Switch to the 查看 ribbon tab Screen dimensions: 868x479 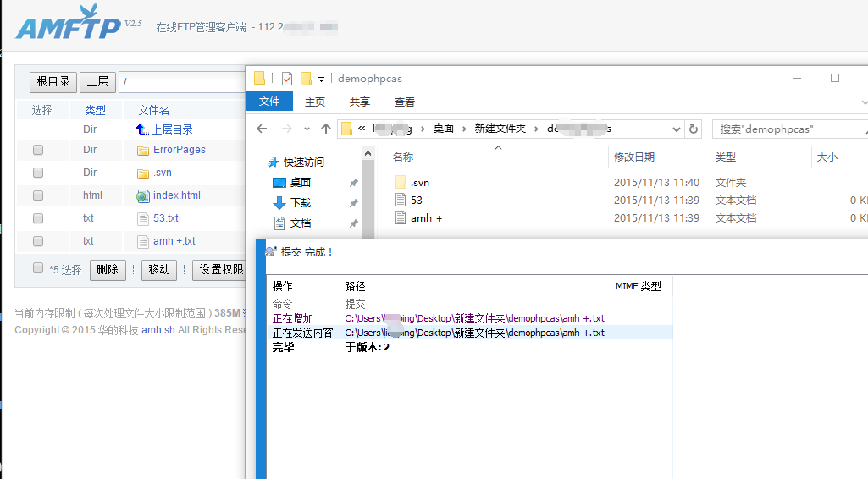(405, 102)
